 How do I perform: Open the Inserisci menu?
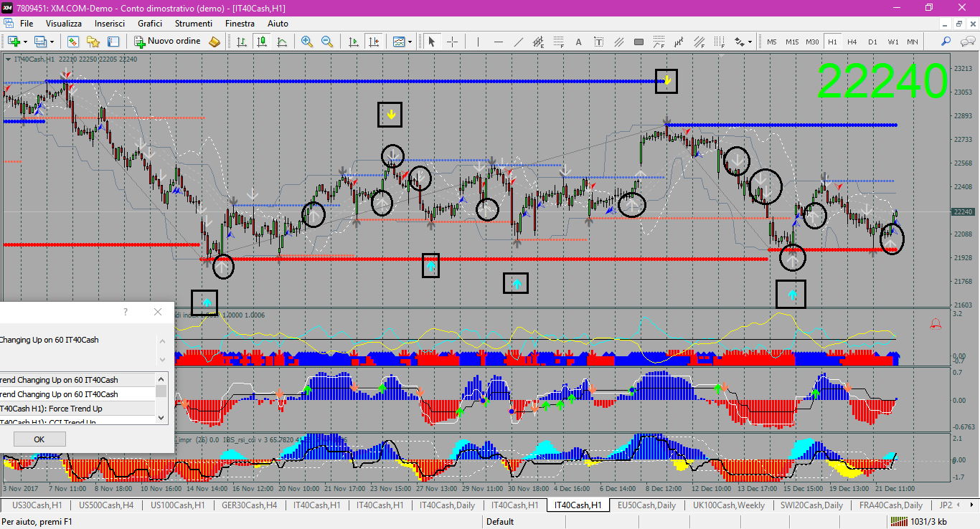110,24
